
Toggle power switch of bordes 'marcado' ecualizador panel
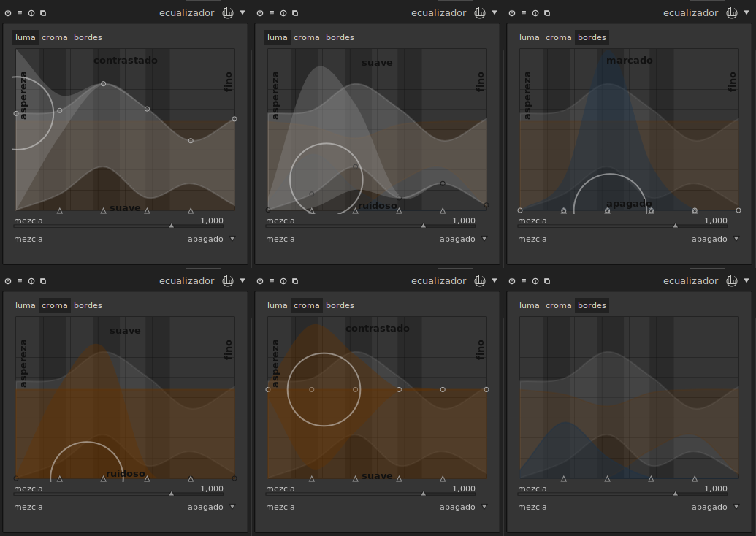click(x=512, y=13)
